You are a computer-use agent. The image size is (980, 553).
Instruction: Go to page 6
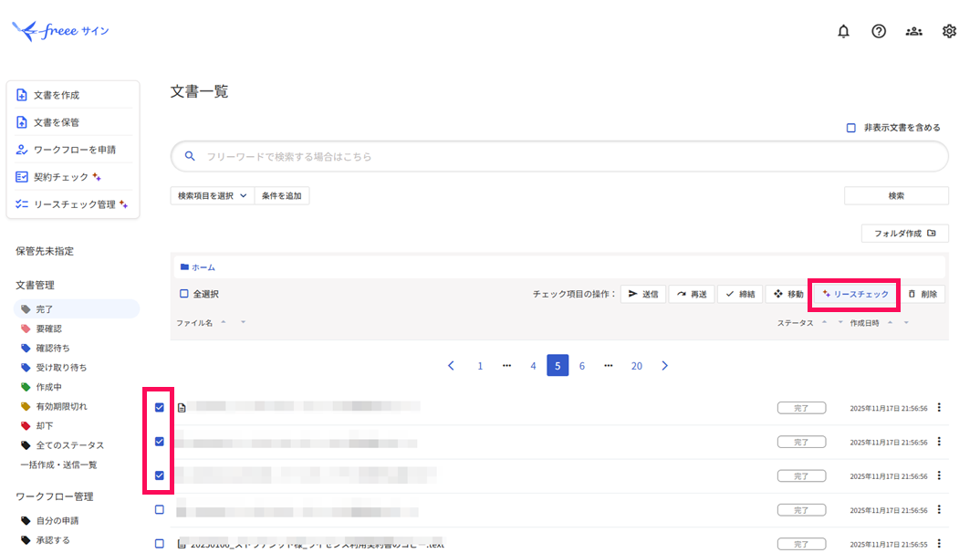click(x=582, y=366)
